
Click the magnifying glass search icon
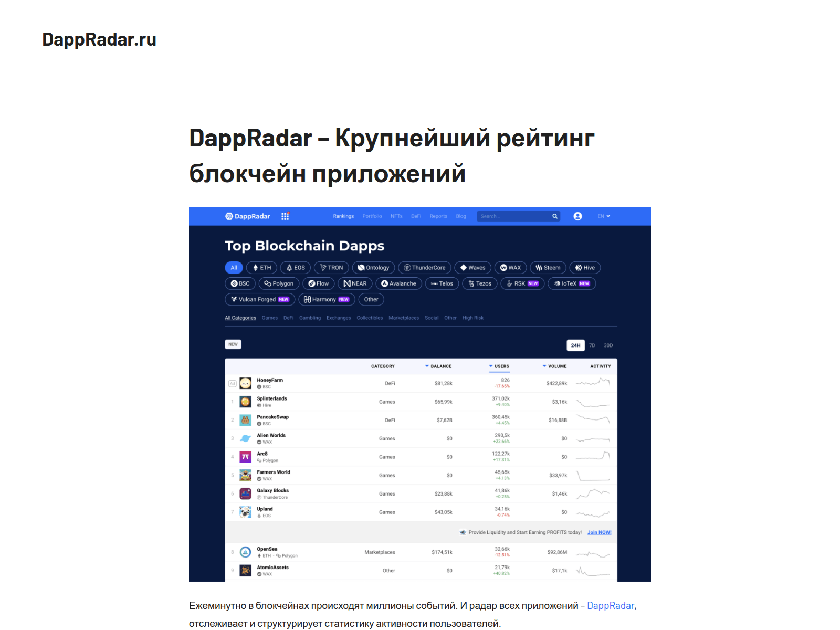[555, 216]
